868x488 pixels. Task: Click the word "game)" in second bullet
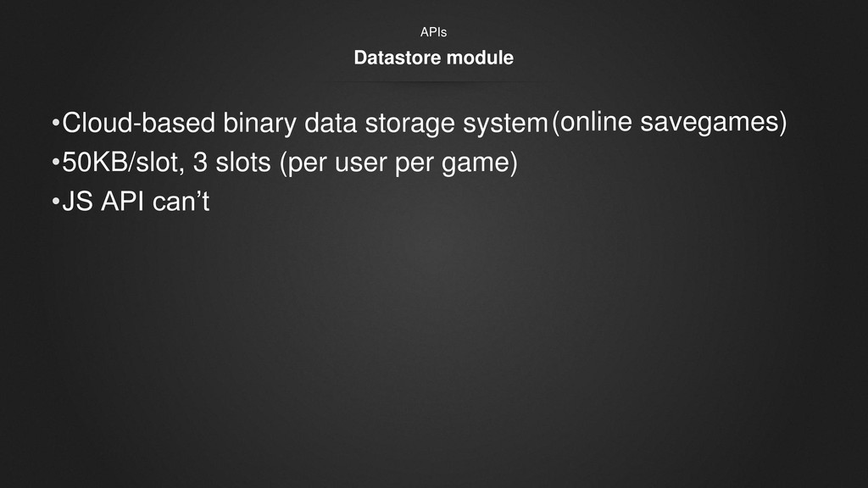tap(480, 164)
